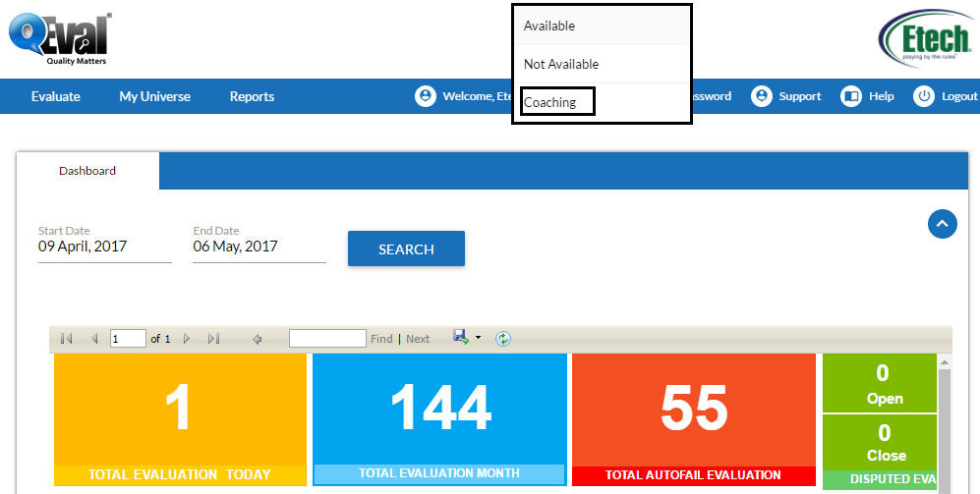Click the Help book icon
Image resolution: width=980 pixels, height=494 pixels.
point(850,96)
